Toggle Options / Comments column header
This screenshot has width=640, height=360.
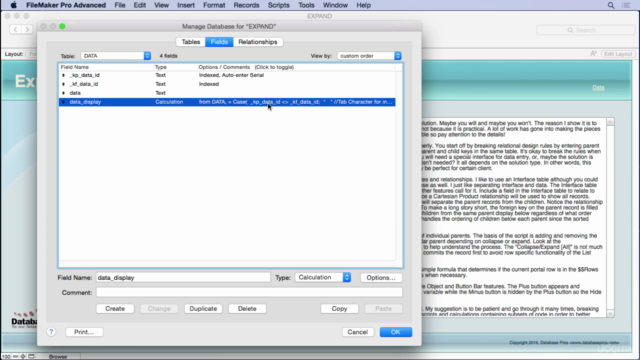pyautogui.click(x=246, y=67)
